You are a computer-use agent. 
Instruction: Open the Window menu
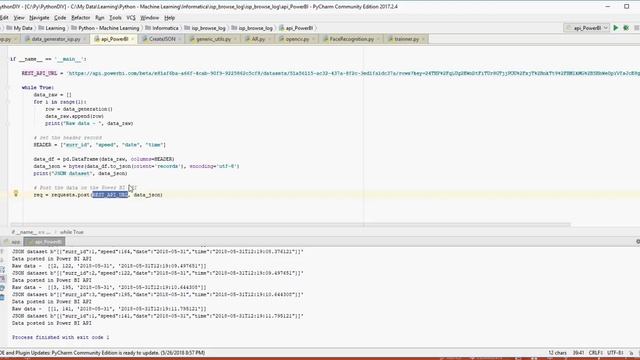149,18
